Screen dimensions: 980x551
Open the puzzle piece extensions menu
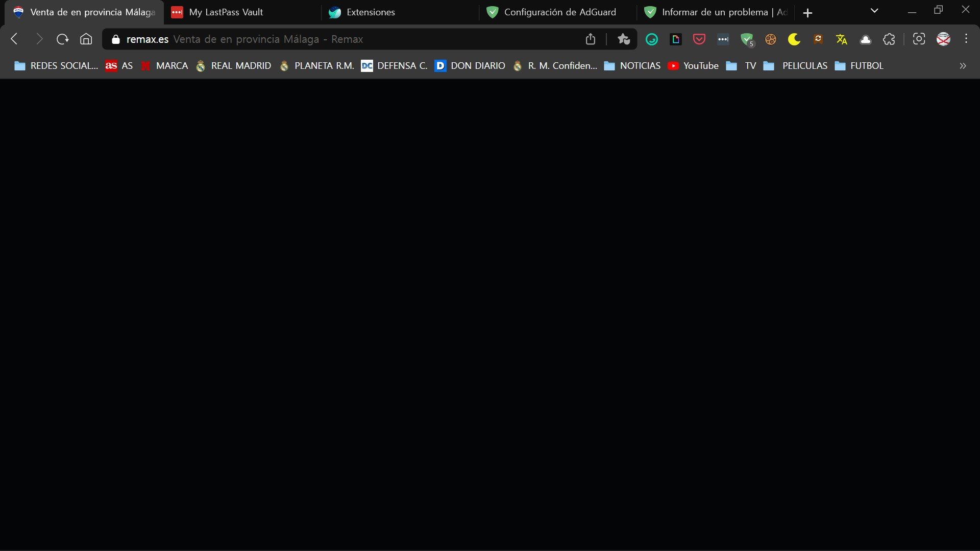(x=889, y=39)
